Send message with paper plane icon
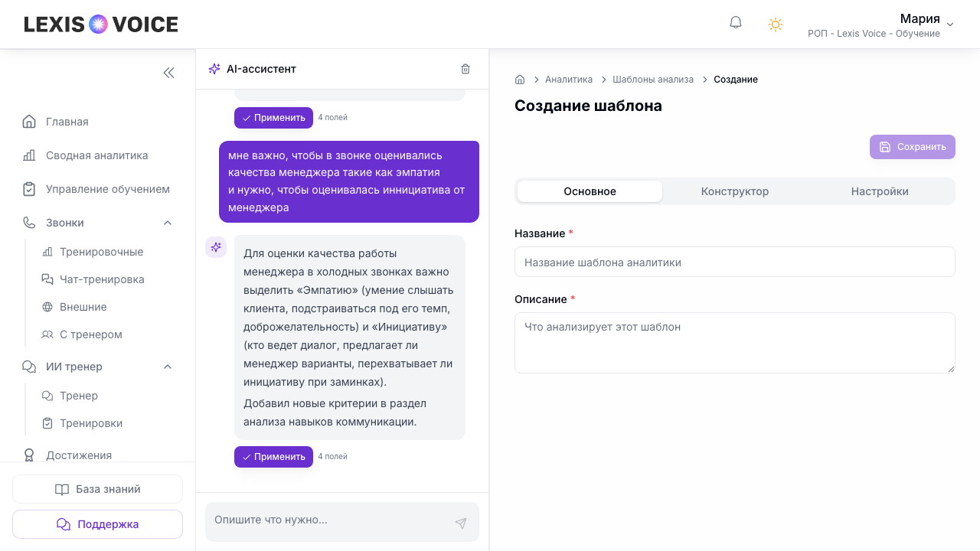The image size is (980, 551). point(461,523)
